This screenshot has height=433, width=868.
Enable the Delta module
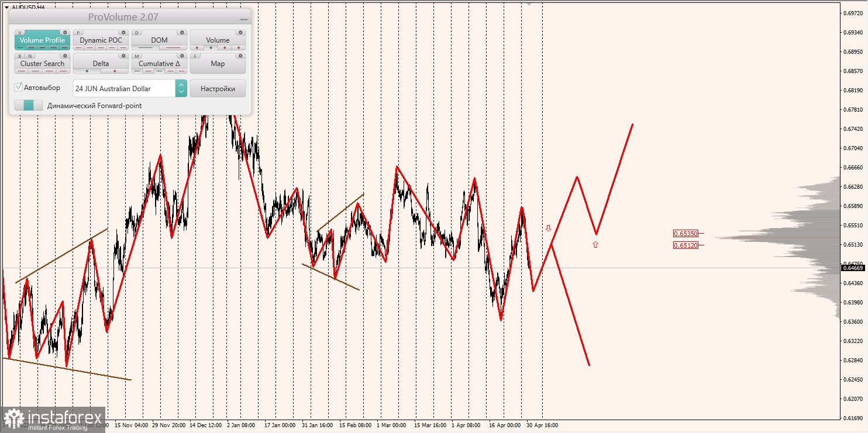tap(101, 63)
